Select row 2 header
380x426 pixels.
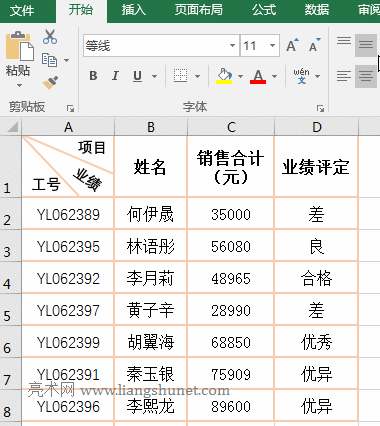(11, 213)
